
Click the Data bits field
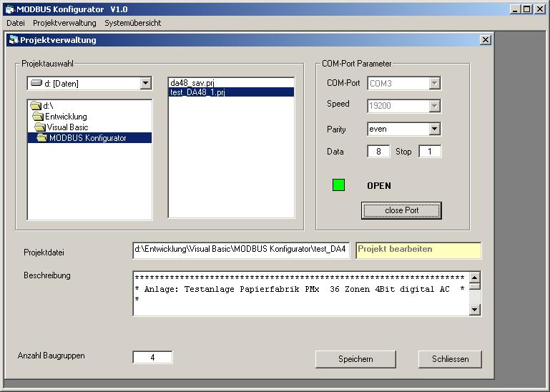378,152
